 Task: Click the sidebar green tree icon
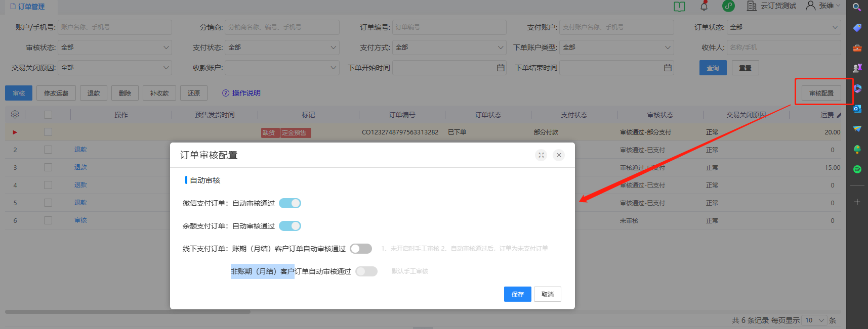click(857, 149)
